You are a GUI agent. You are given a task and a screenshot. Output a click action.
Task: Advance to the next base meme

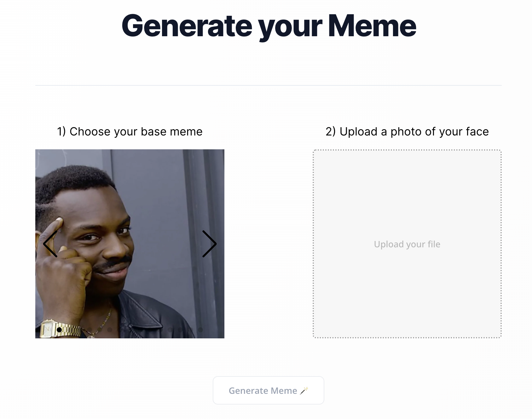point(209,244)
